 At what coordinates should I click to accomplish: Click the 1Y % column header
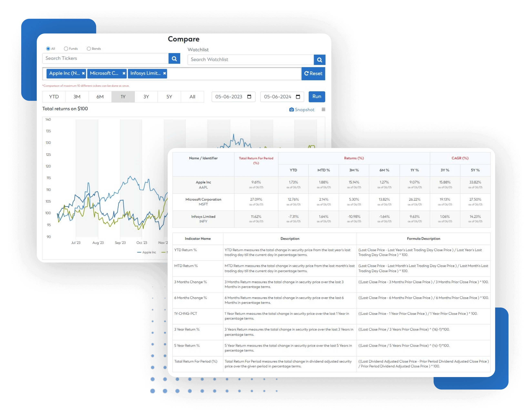click(x=415, y=170)
